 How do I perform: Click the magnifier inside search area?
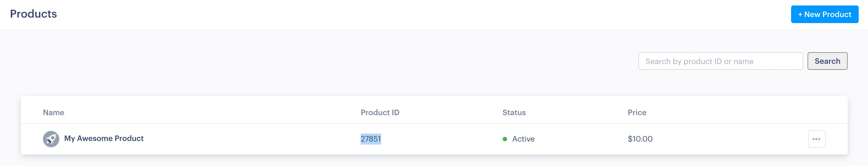828,61
